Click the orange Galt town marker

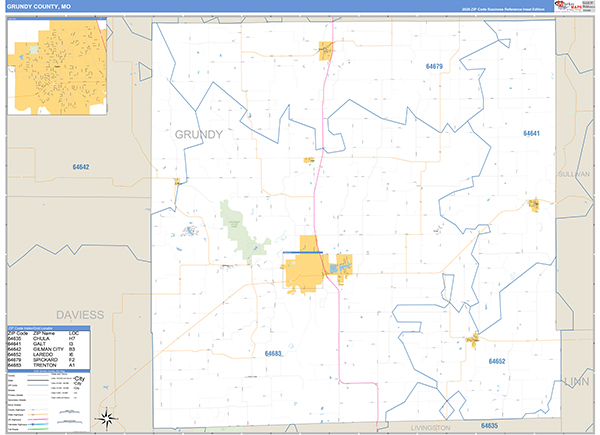[534, 205]
